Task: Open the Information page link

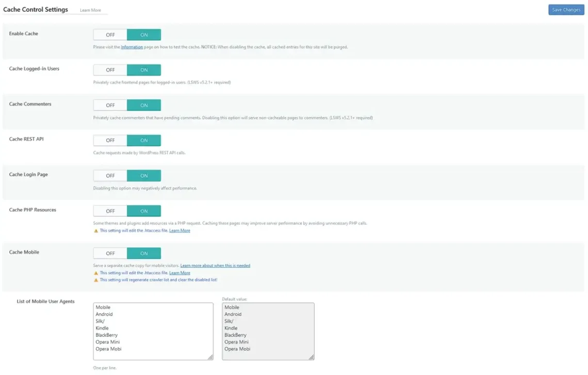Action: click(132, 46)
